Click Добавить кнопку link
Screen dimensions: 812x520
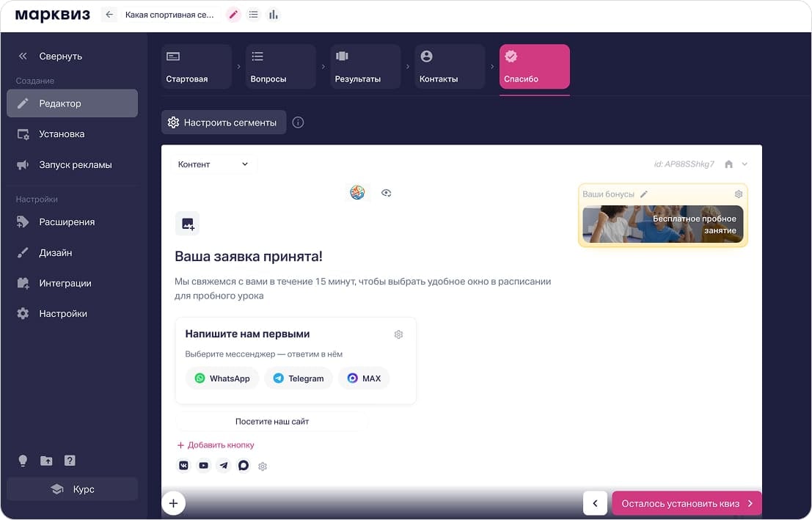tap(216, 445)
